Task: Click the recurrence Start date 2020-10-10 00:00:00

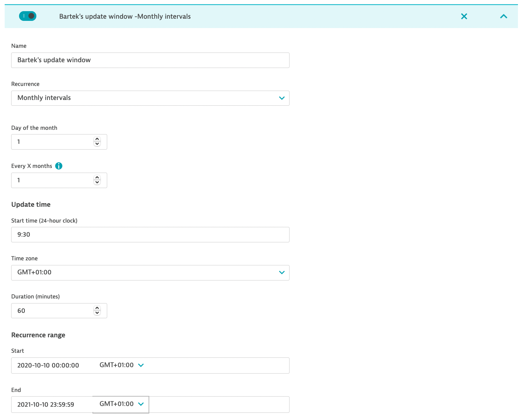Action: click(x=48, y=365)
